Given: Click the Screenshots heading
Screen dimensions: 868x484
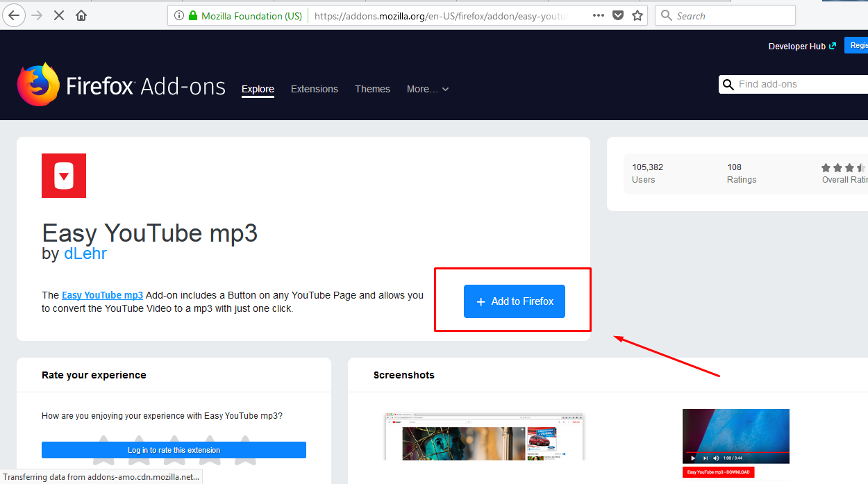Looking at the screenshot, I should click(x=403, y=375).
